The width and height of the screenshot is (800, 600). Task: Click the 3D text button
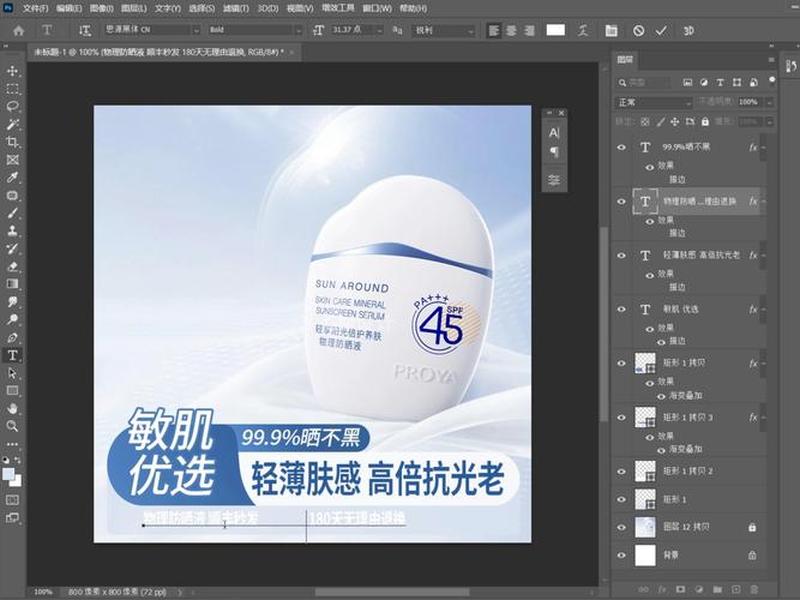[688, 31]
